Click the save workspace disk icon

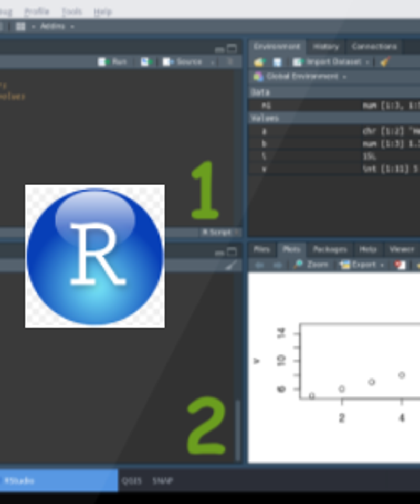pos(277,62)
